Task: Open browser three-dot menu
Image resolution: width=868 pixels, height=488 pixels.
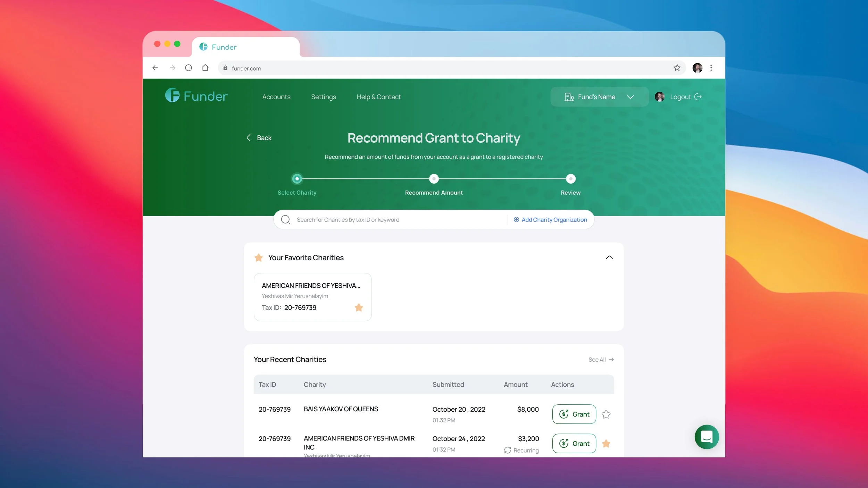Action: tap(711, 68)
